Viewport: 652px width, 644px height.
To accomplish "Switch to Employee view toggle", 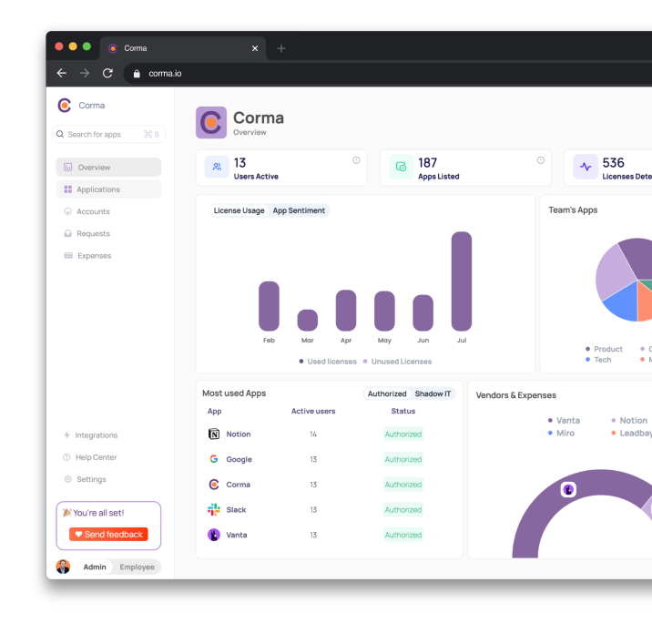I will [x=137, y=567].
